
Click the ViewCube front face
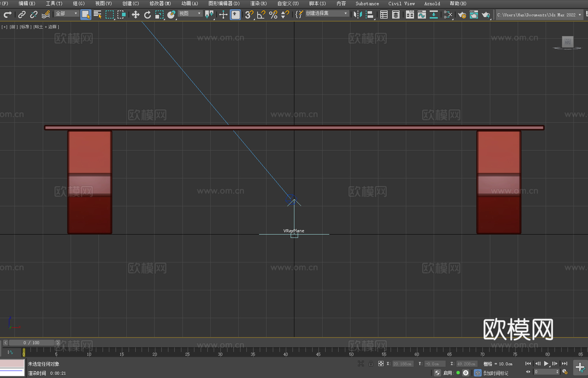pos(568,41)
